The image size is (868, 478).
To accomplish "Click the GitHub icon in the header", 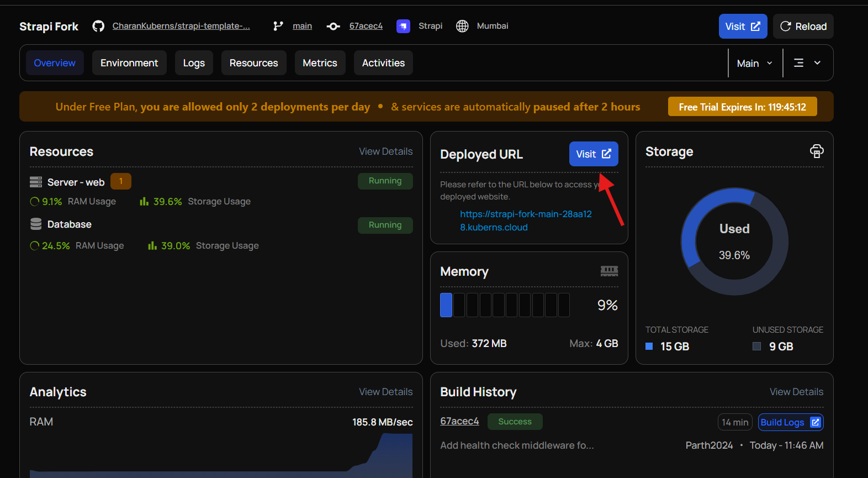I will (98, 26).
